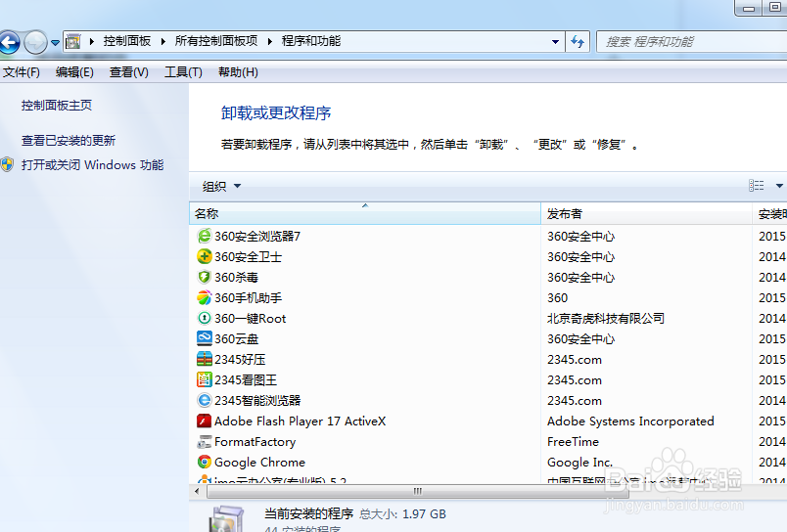The height and width of the screenshot is (532, 787).
Task: Select the 360云盘 entry name
Action: 237,339
